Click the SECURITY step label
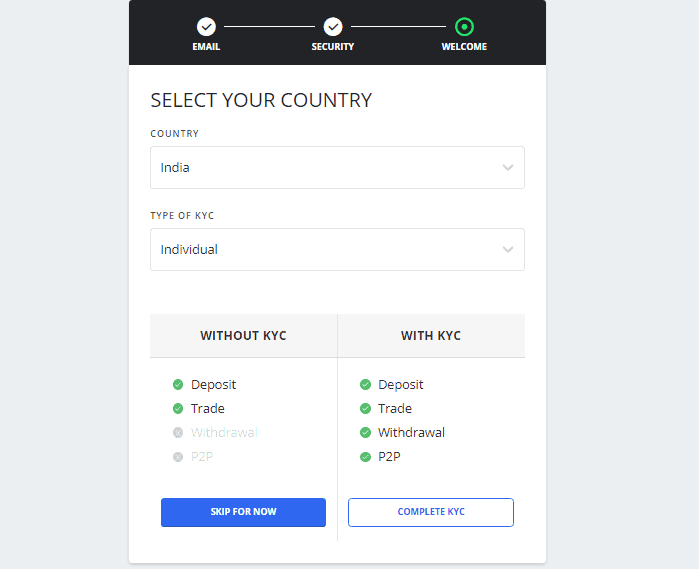Screen dimensions: 699x569 click(x=333, y=46)
